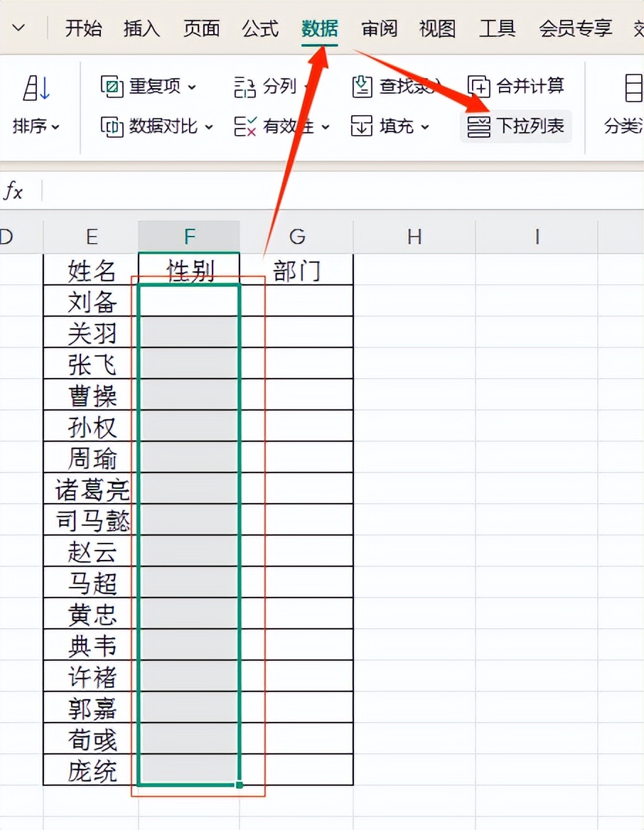Expand the 重复项 dropdown arrow
644x830 pixels.
(x=192, y=87)
